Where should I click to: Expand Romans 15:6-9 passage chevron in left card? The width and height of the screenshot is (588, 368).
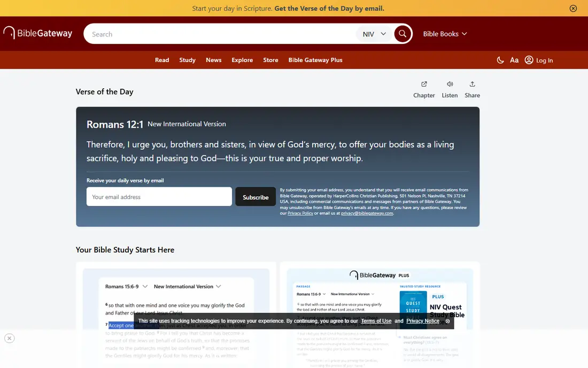(145, 287)
